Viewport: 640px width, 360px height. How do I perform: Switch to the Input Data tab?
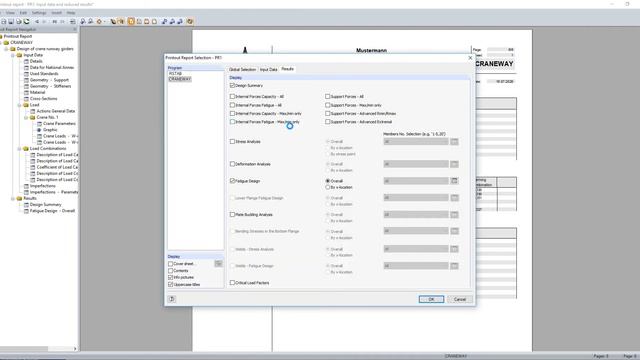coord(269,69)
